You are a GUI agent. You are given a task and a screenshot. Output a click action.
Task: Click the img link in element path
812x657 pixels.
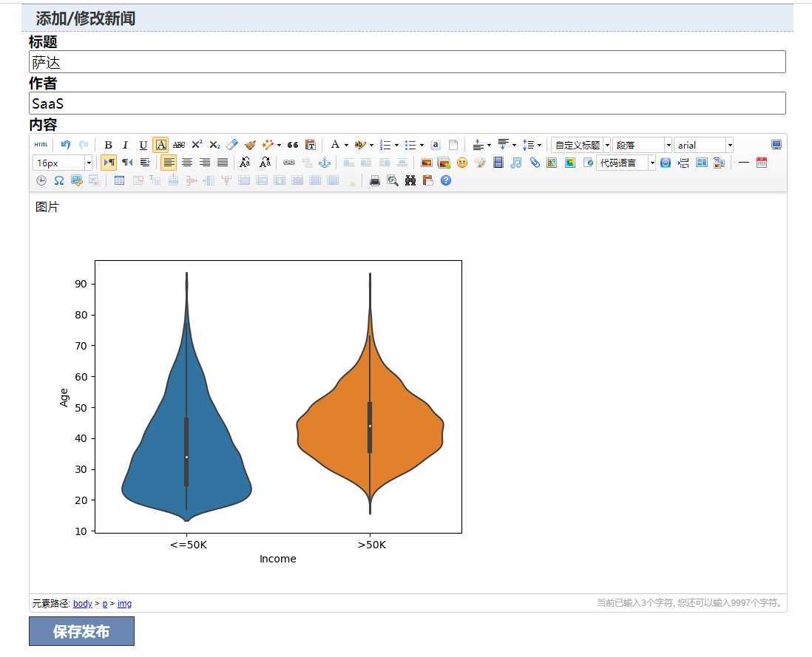tap(124, 603)
